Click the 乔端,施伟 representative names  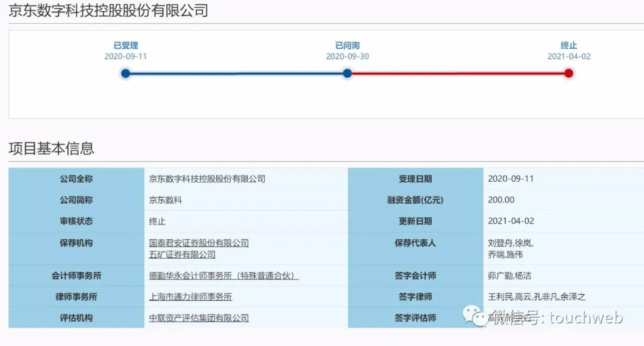click(x=505, y=254)
